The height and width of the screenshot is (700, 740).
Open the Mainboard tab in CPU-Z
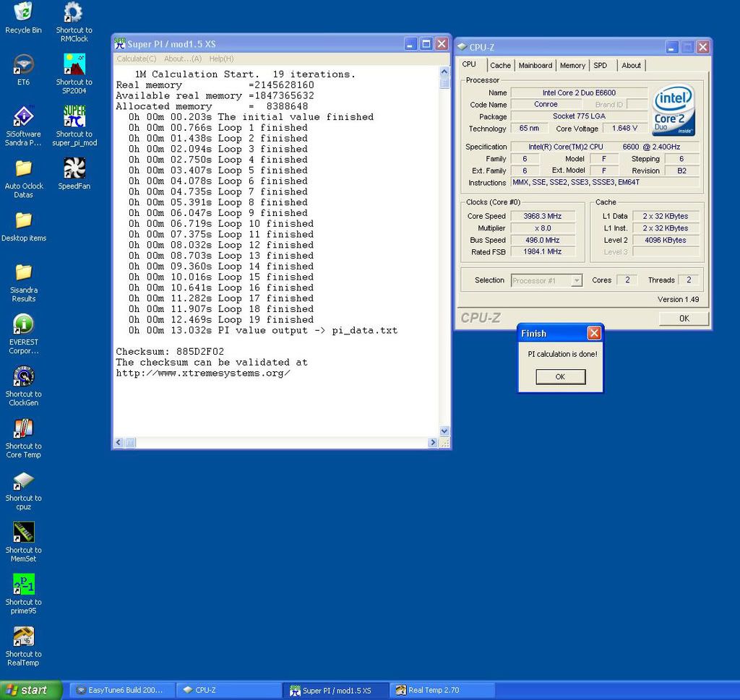pos(535,66)
